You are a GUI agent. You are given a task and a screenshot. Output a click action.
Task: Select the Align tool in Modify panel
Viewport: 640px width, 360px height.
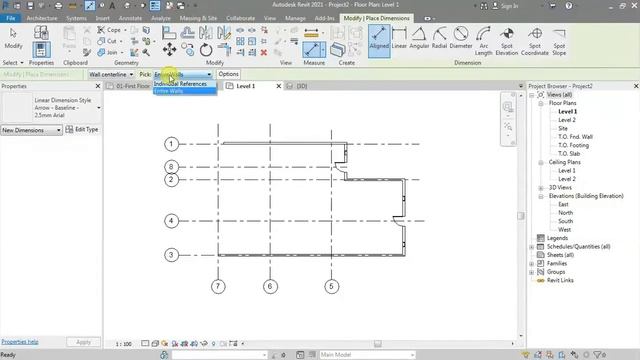tap(169, 33)
